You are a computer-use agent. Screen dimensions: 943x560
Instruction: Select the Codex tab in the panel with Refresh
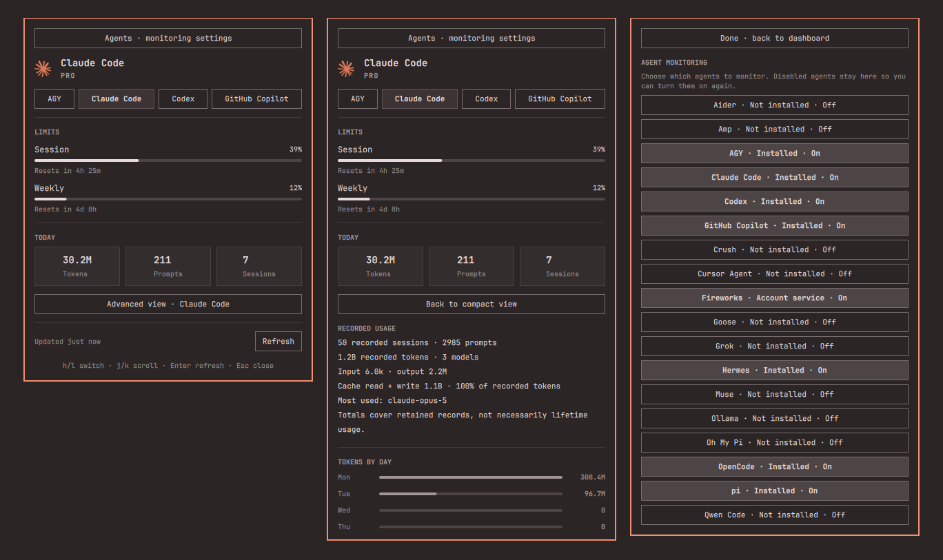point(183,99)
